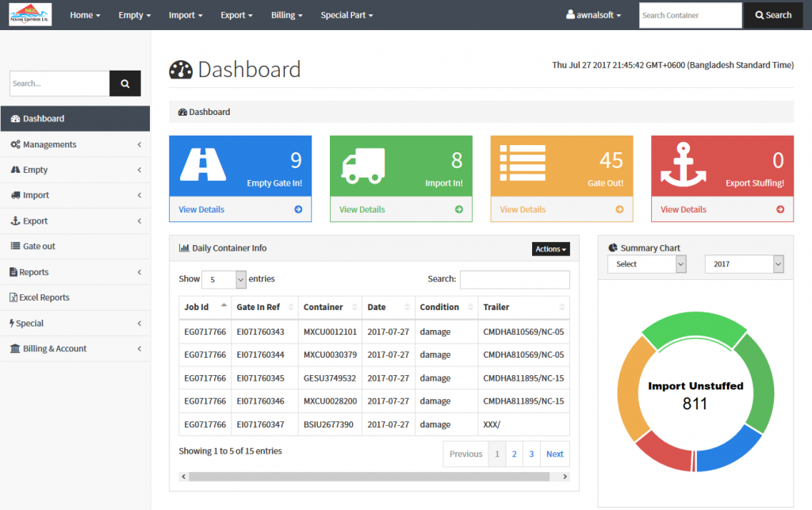Open the Billing top menu
The width and height of the screenshot is (812, 510).
[286, 15]
